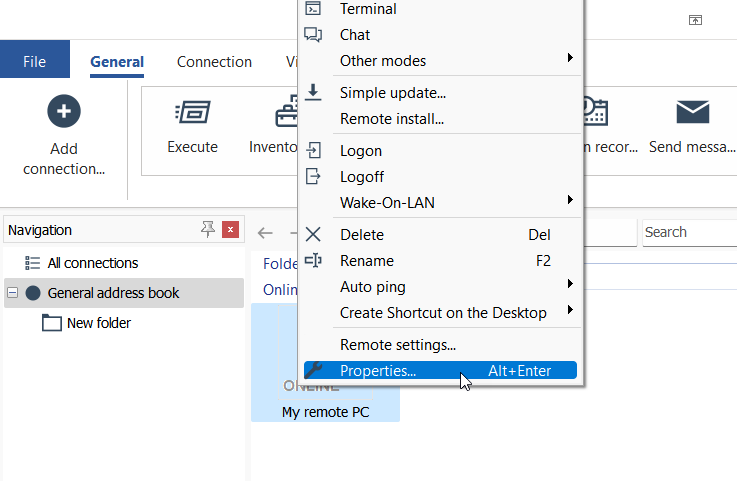This screenshot has width=737, height=481.
Task: Open New folder in address book
Action: [98, 323]
